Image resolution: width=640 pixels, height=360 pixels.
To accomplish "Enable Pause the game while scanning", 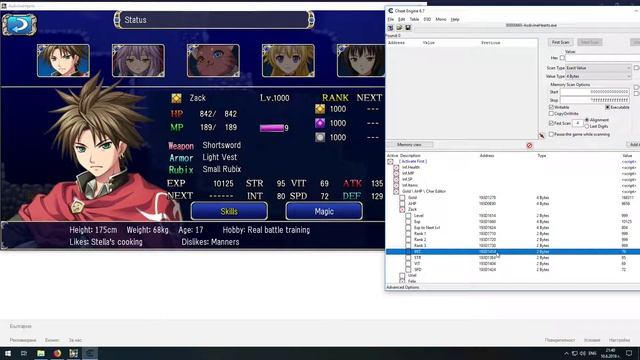I will point(551,134).
